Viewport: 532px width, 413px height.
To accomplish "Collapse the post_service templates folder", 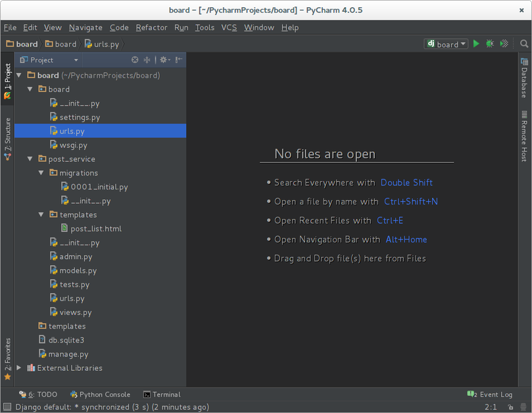I will coord(41,214).
